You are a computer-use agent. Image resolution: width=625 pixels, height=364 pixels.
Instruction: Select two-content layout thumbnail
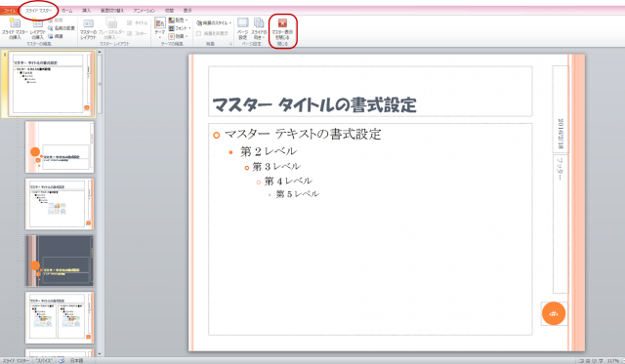60,317
